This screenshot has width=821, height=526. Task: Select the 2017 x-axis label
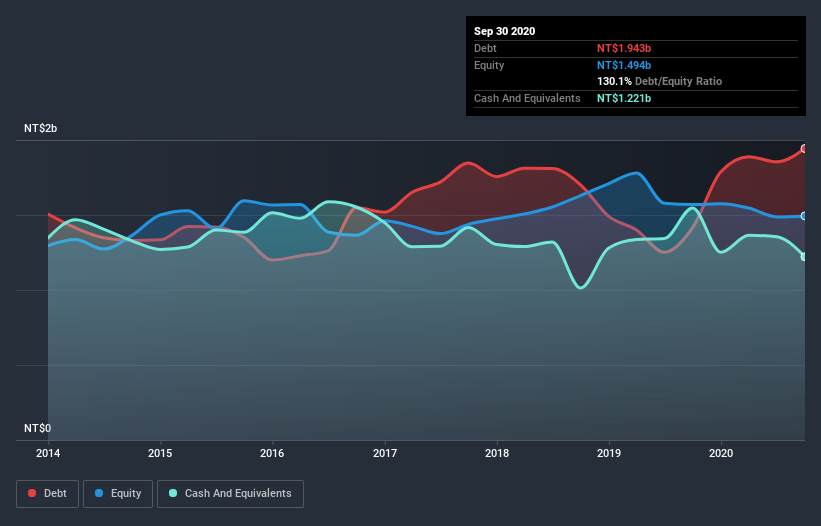point(385,453)
